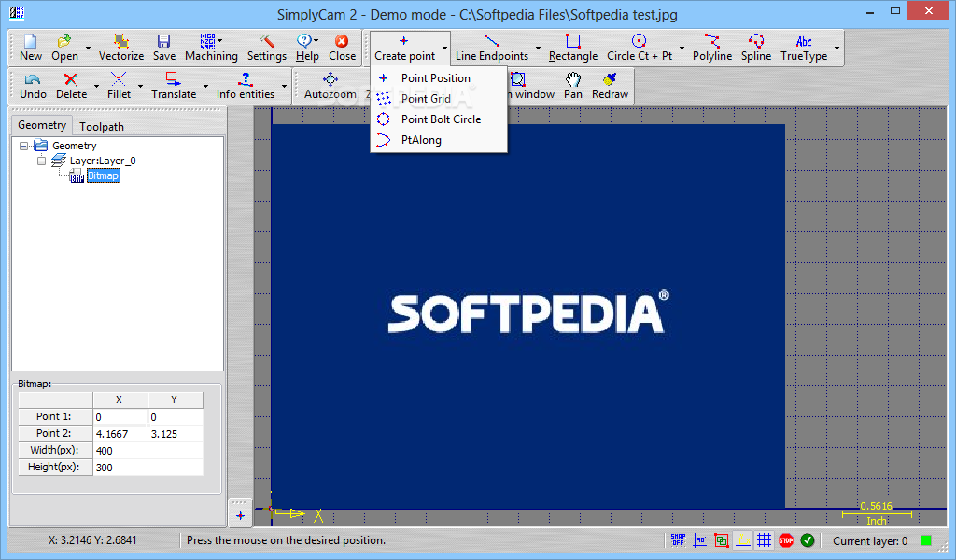Edit the Point 2 X value 4.1667
956x560 pixels.
pos(120,434)
